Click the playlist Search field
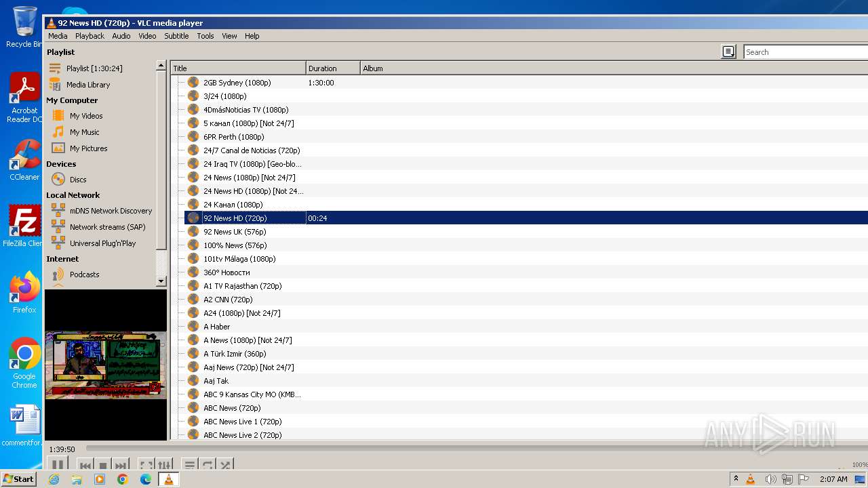This screenshot has width=868, height=488. click(806, 52)
